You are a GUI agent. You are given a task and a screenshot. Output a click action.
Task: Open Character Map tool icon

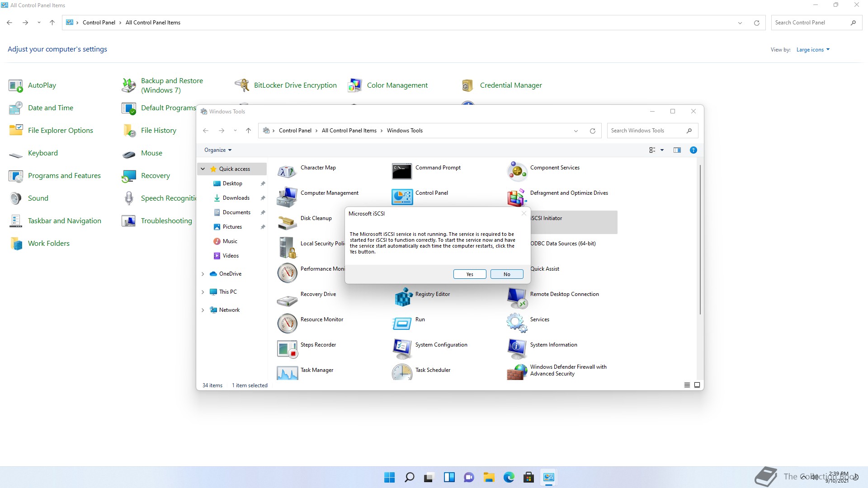point(287,172)
